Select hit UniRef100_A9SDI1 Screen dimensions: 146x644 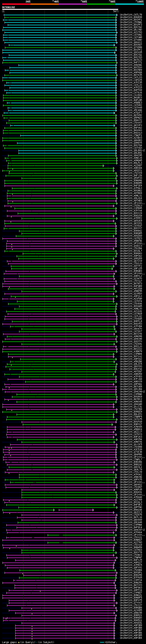131,170
